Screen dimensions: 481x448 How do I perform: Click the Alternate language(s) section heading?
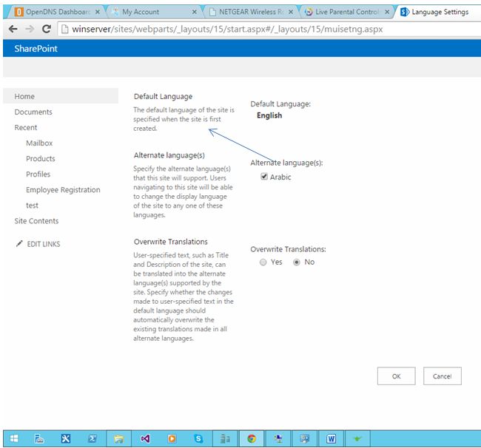pyautogui.click(x=169, y=155)
